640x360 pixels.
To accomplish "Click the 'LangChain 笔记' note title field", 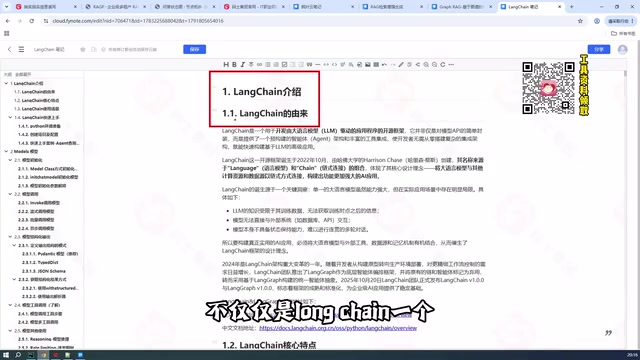I will [49, 49].
